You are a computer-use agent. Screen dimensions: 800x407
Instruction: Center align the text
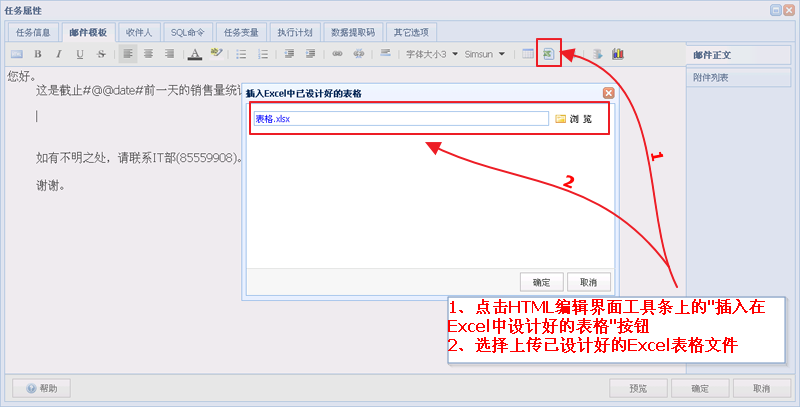click(148, 54)
